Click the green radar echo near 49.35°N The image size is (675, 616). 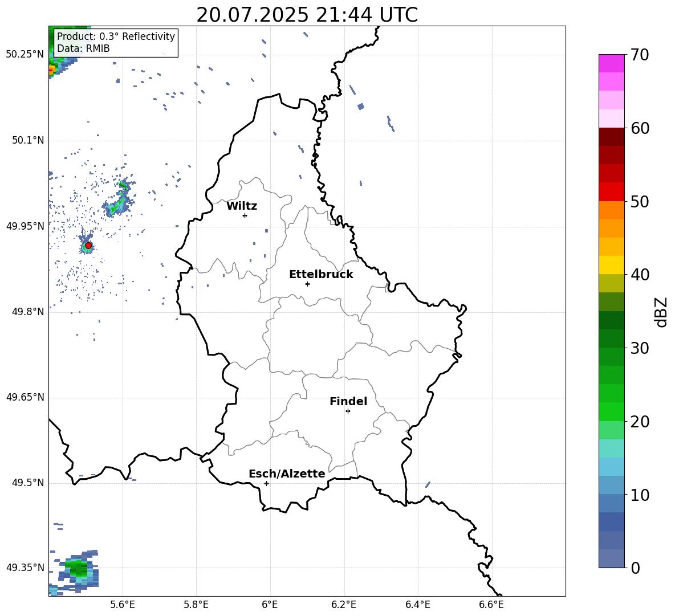pos(78,568)
